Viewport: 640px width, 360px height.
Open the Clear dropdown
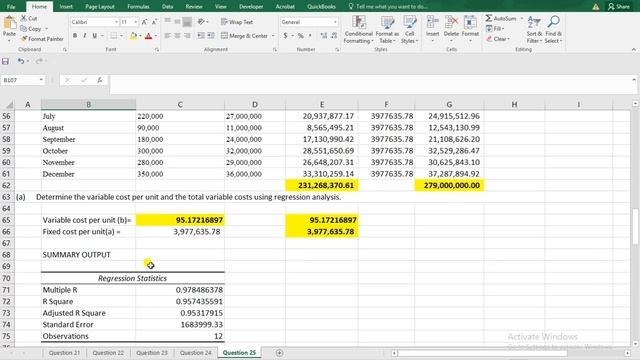click(498, 39)
